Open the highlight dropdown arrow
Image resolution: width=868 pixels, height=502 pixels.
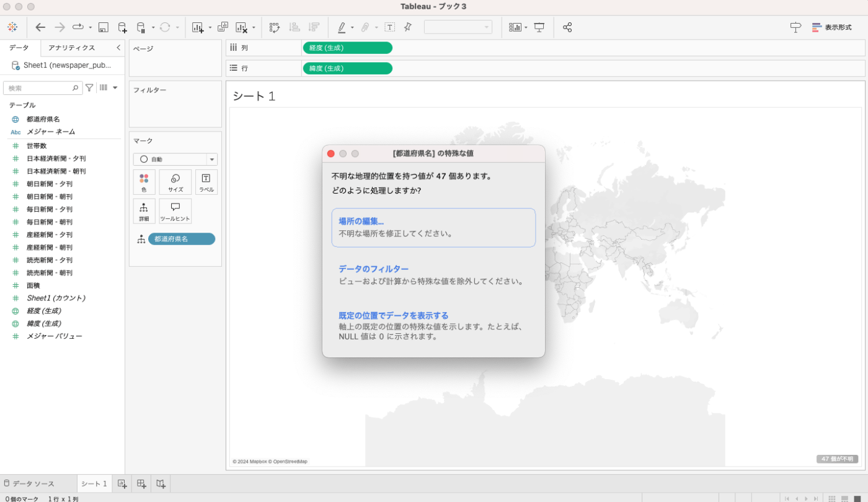tap(352, 27)
